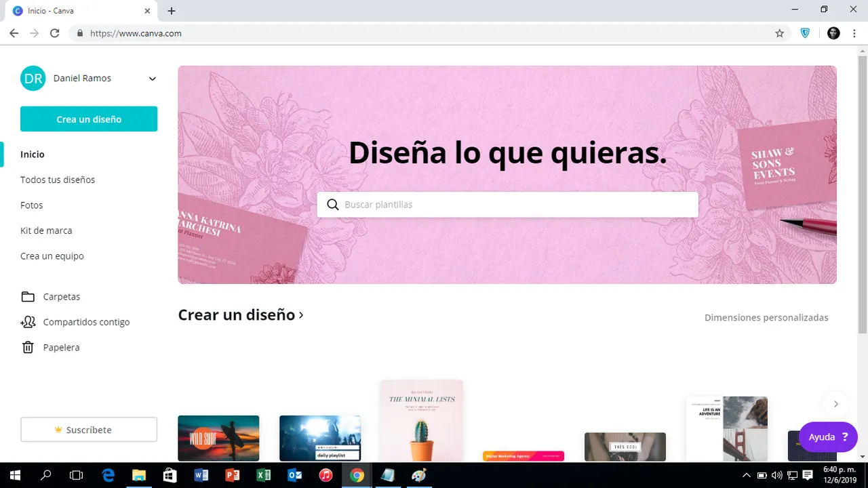Open the DR avatar for Daniel Ramos
The width and height of the screenshot is (868, 488).
click(x=33, y=78)
